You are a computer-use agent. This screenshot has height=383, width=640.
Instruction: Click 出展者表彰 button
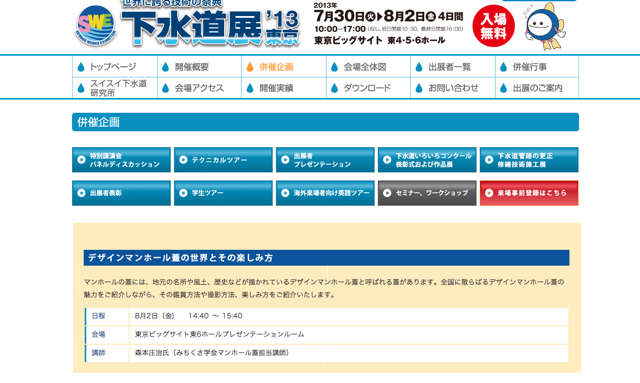point(121,193)
